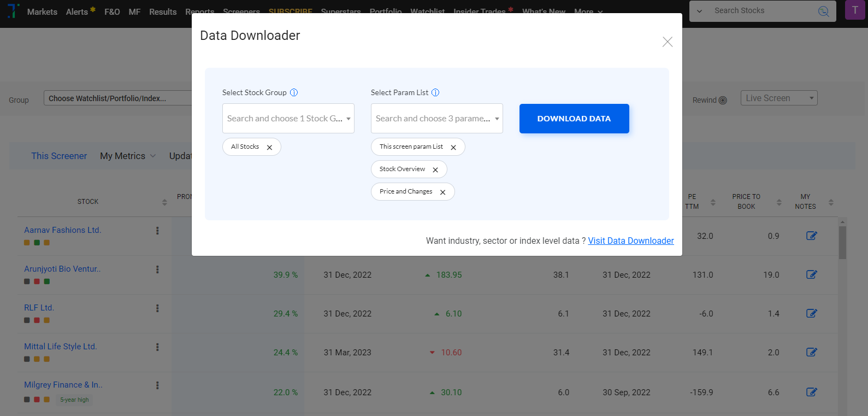Close the Data Downloader dialog
This screenshot has width=868, height=416.
click(x=667, y=42)
